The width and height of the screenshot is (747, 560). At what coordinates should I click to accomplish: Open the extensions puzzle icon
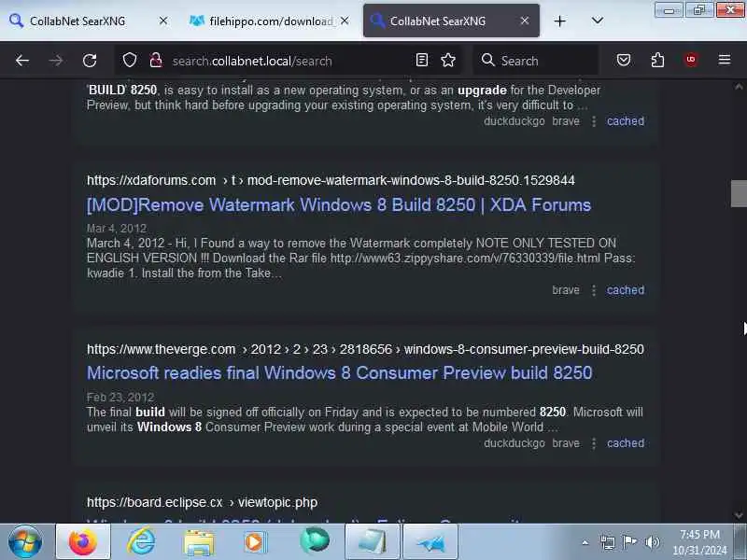coord(657,60)
